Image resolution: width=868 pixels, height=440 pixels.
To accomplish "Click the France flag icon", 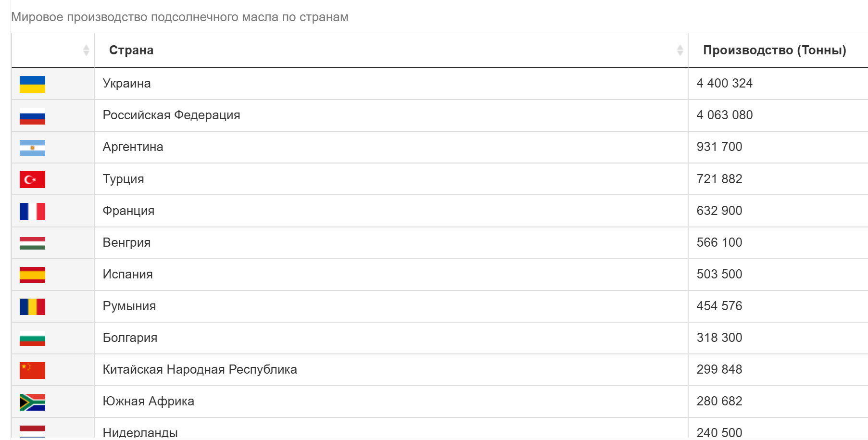I will [32, 211].
